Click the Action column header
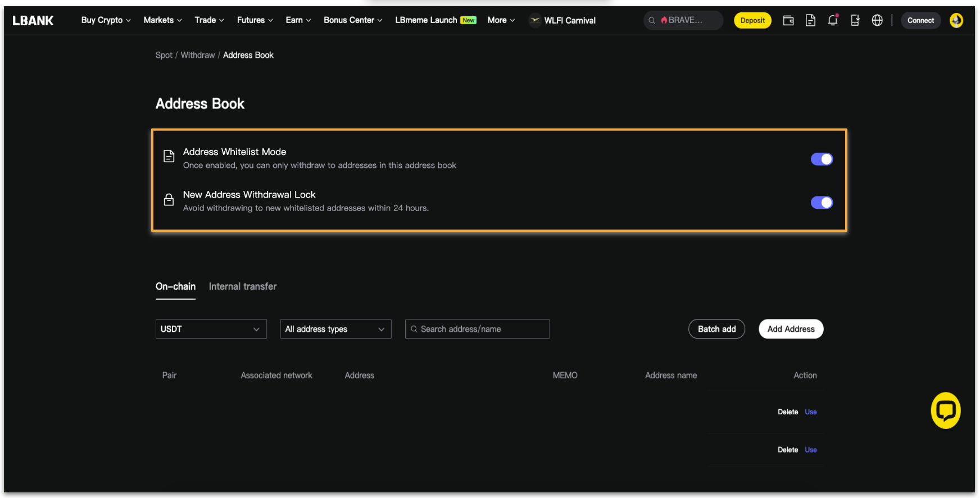Image resolution: width=980 pixels, height=498 pixels. point(805,375)
